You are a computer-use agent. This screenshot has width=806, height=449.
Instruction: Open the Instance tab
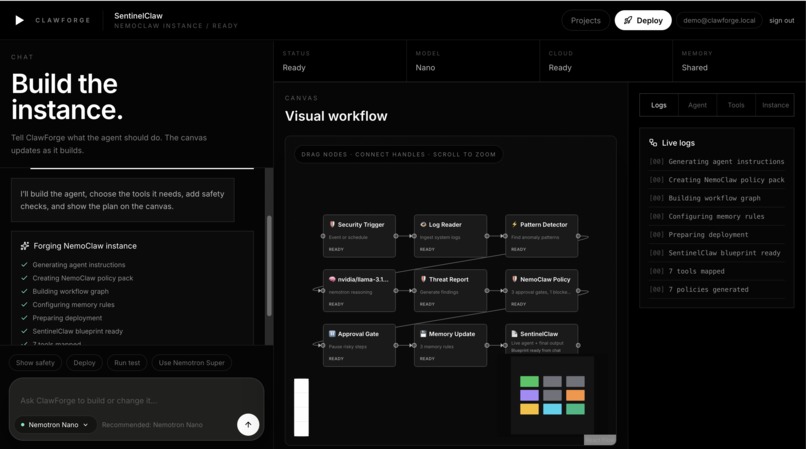pyautogui.click(x=775, y=105)
